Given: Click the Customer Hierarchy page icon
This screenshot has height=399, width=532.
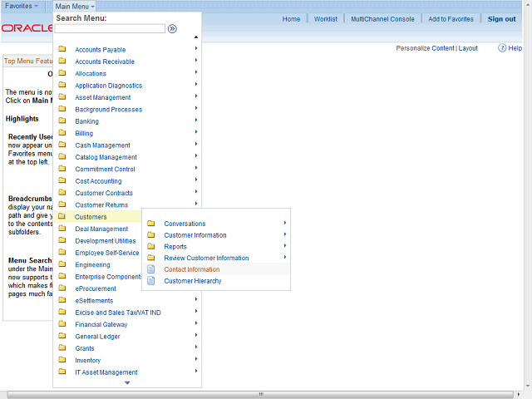Looking at the screenshot, I should pyautogui.click(x=151, y=281).
